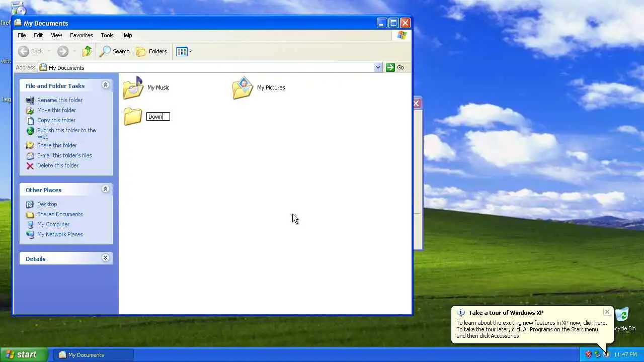
Task: Click the My Pictures folder label
Action: click(271, 87)
